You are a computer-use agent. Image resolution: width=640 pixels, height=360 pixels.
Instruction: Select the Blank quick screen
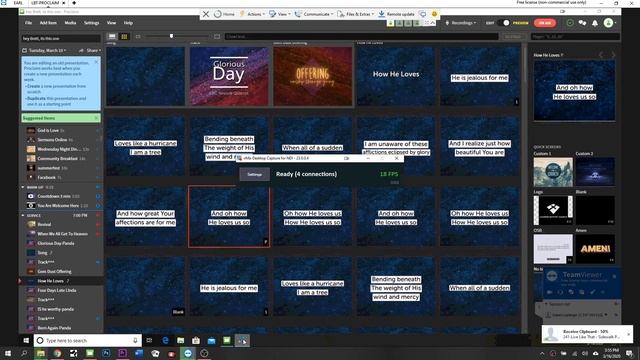[x=595, y=210]
